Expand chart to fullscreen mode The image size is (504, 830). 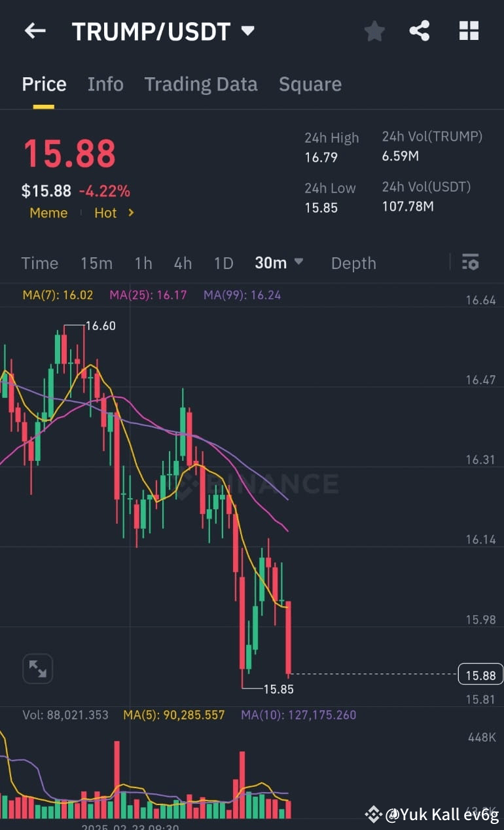point(37,668)
